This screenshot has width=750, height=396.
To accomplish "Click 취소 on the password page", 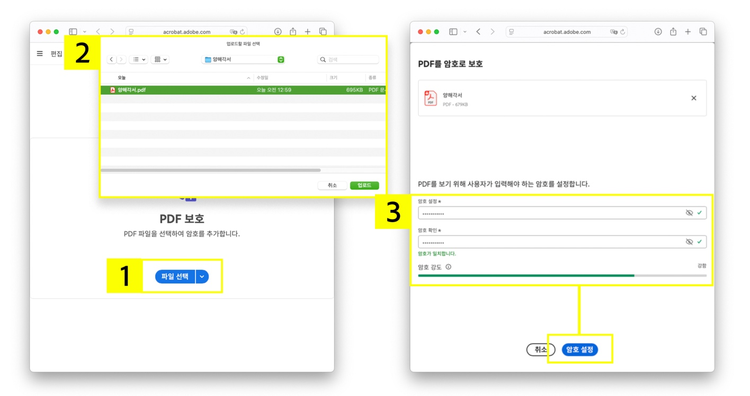I will 540,350.
